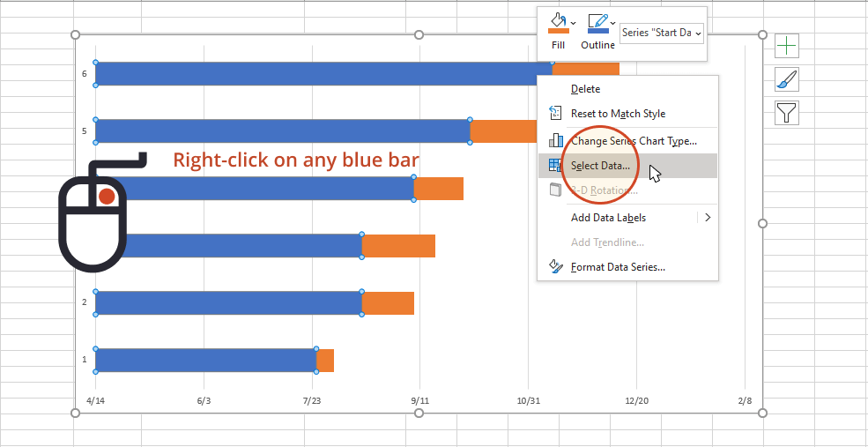The height and width of the screenshot is (447, 868).
Task: Click the 12/20 date axis label
Action: [636, 400]
